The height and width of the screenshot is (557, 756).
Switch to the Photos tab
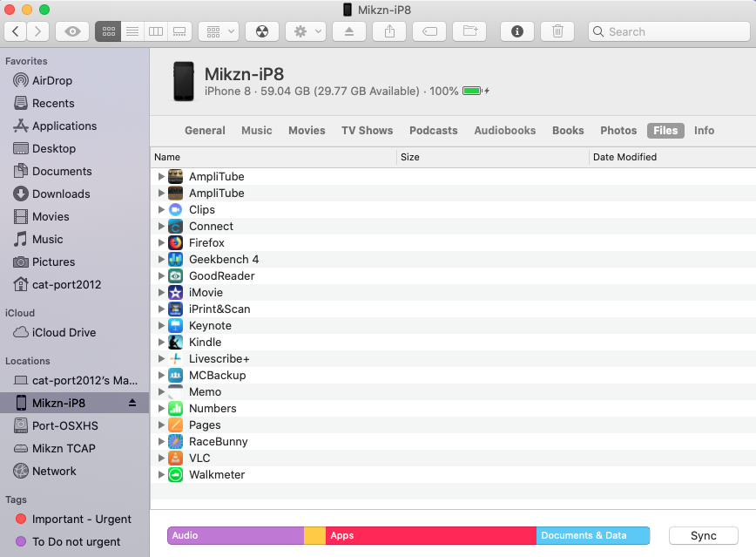(618, 131)
